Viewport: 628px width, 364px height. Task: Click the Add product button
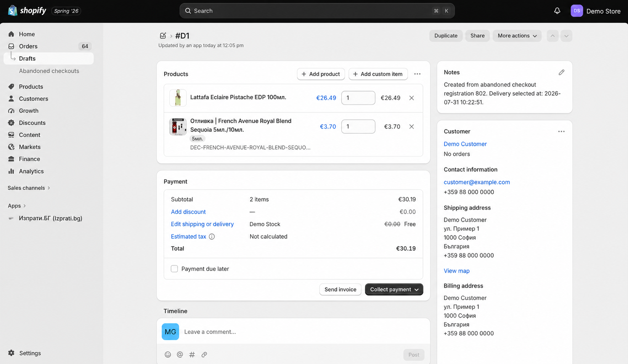321,74
